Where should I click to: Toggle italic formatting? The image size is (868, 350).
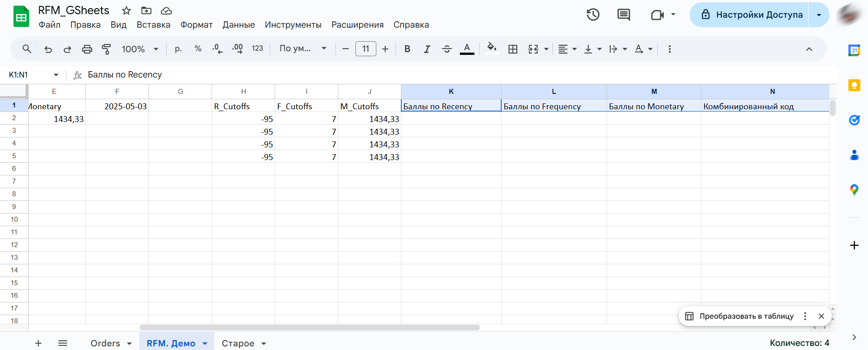click(x=427, y=49)
